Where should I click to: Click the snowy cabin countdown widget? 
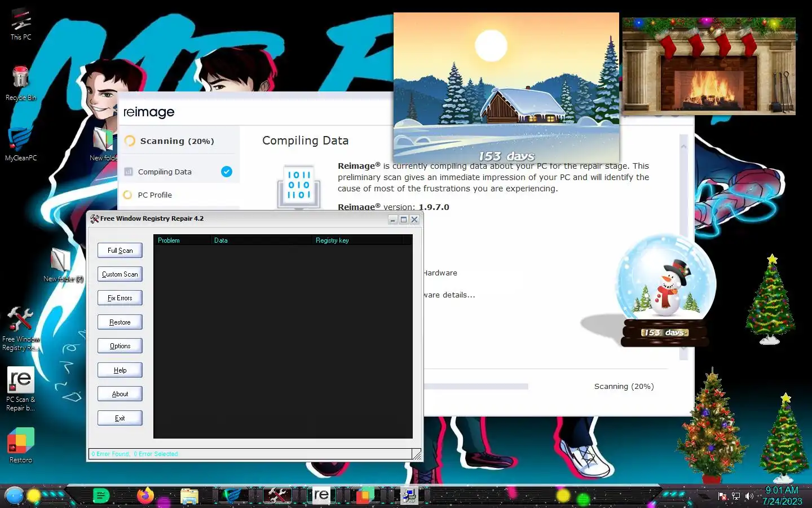coord(506,88)
